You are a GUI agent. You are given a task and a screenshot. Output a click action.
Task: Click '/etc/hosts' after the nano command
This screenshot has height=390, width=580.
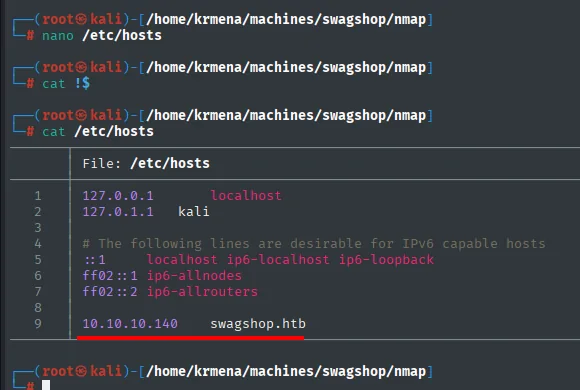(122, 36)
